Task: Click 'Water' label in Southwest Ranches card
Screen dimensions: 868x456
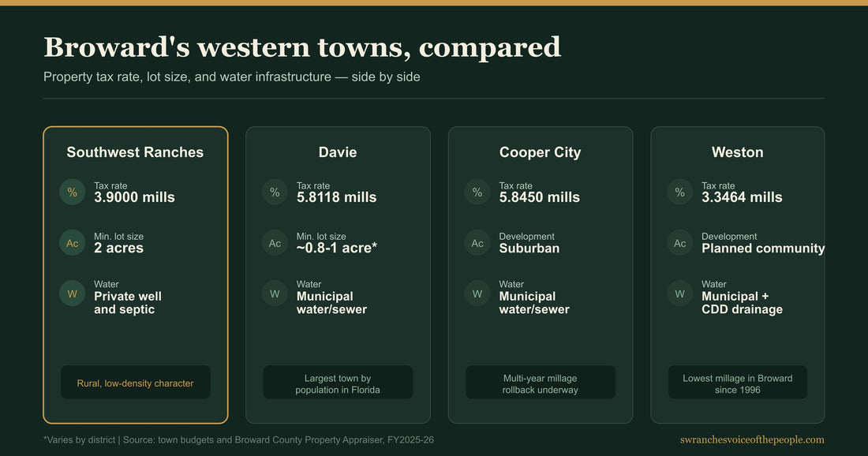Action: (x=107, y=284)
